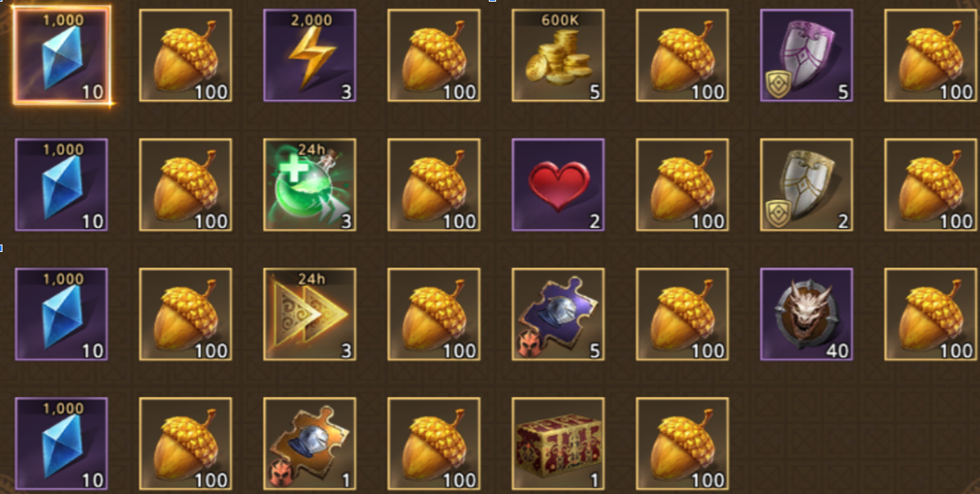Select the blue crystal in the bottom row
The image size is (980, 494).
coord(62,443)
